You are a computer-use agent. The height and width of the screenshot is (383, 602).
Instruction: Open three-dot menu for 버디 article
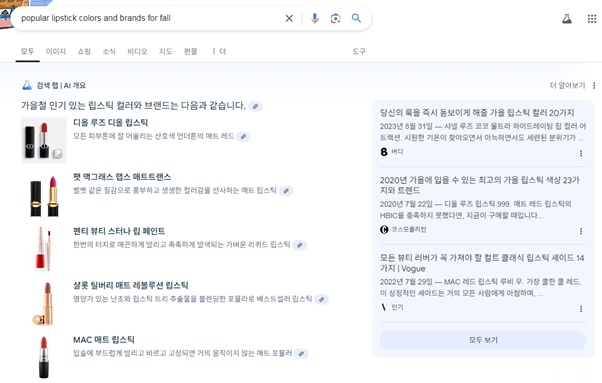point(581,154)
